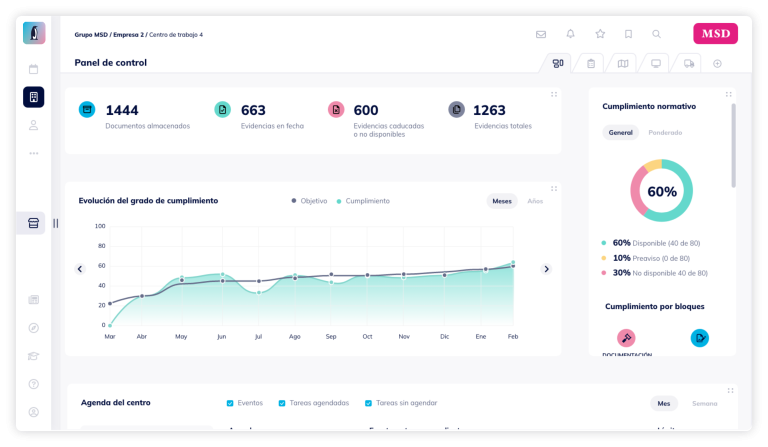The image size is (768, 447).
Task: Toggle the Tareas agendadas checkbox
Action: tap(282, 403)
